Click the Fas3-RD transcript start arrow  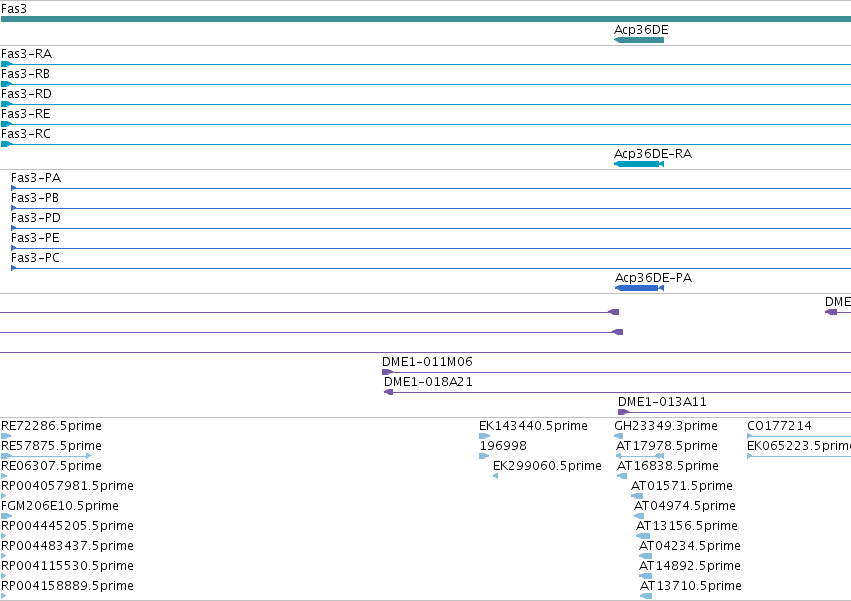pyautogui.click(x=7, y=104)
